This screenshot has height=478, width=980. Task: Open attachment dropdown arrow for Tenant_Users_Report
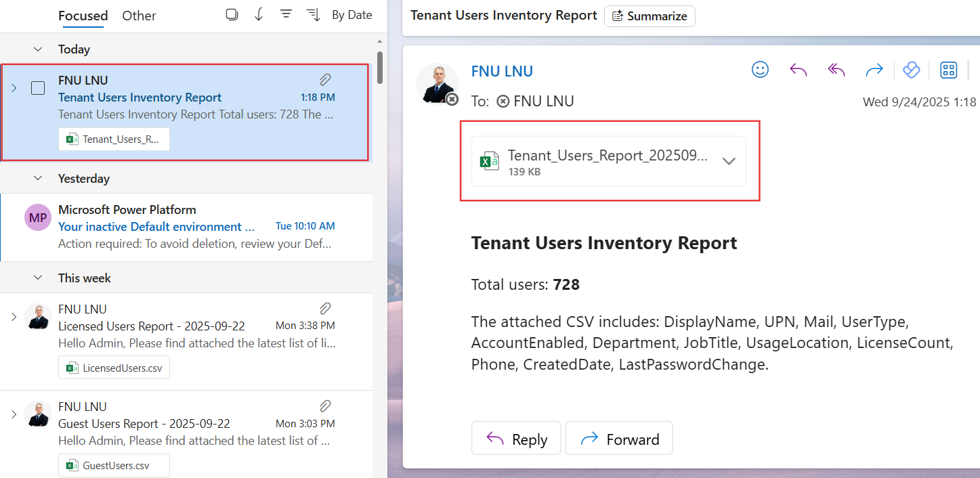click(x=729, y=161)
